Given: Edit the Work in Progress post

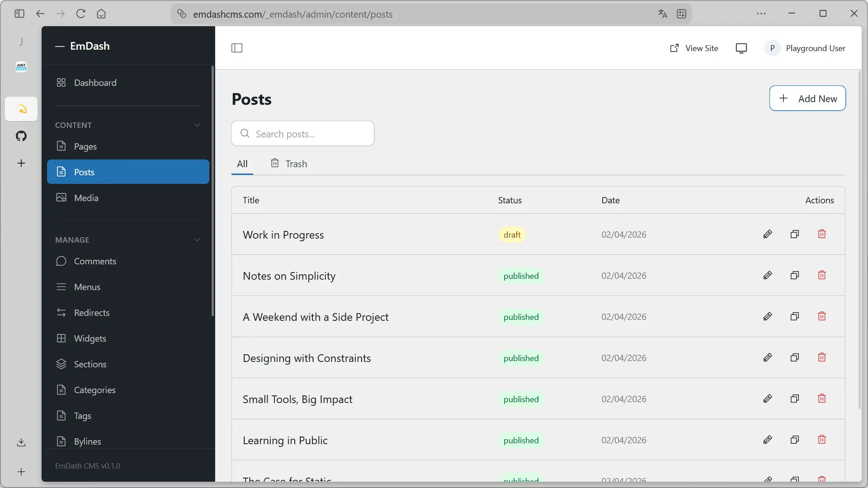Looking at the screenshot, I should click(x=768, y=234).
